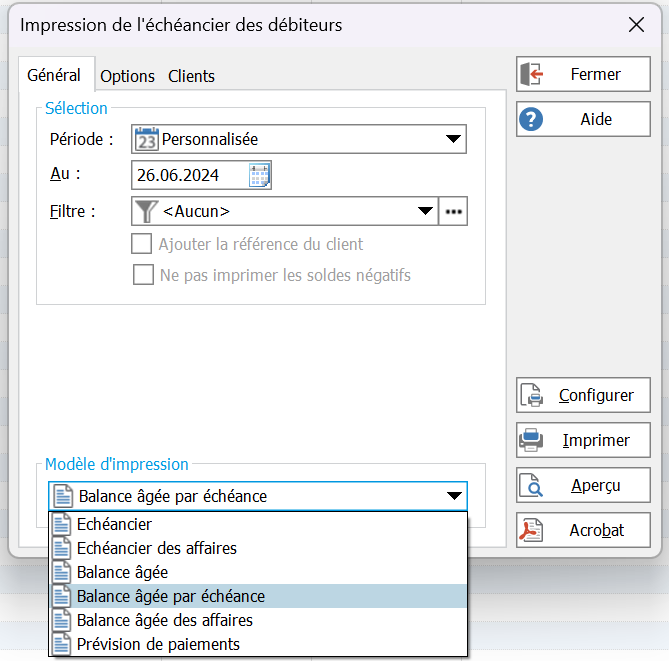Screen dimensions: 669x661
Task: Click the calendar icon in Période field
Action: pyautogui.click(x=147, y=139)
